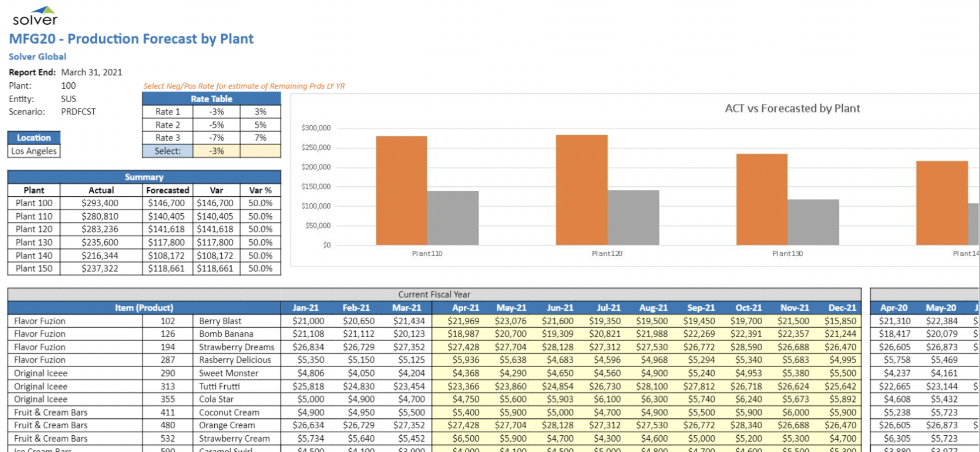Viewport: 980px width, 452px height.
Task: Select the orange Actual bar for Plant130
Action: pos(761,199)
